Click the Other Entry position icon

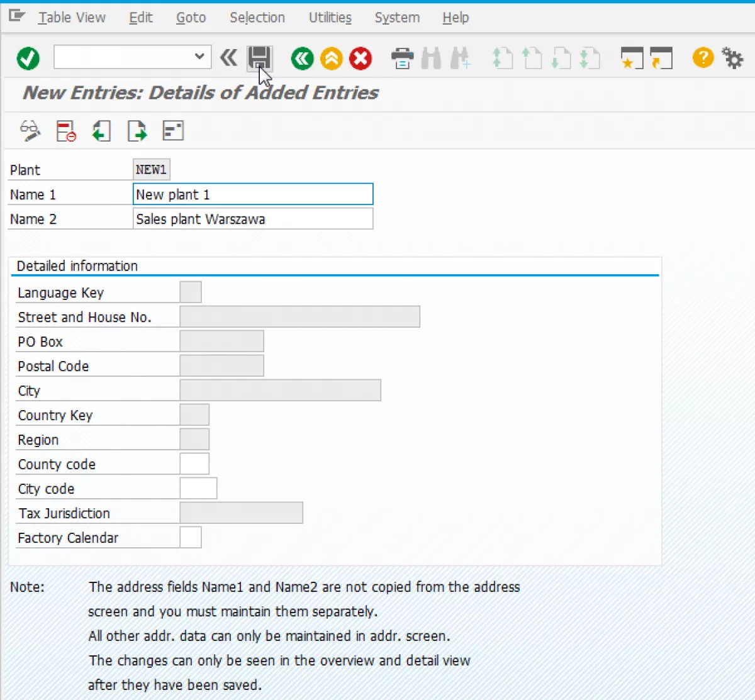point(173,131)
